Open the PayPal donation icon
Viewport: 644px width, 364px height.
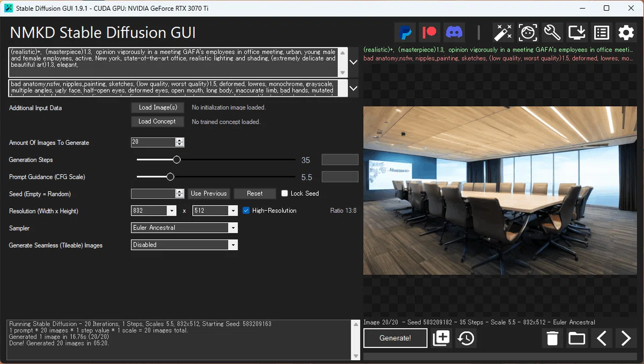[406, 33]
